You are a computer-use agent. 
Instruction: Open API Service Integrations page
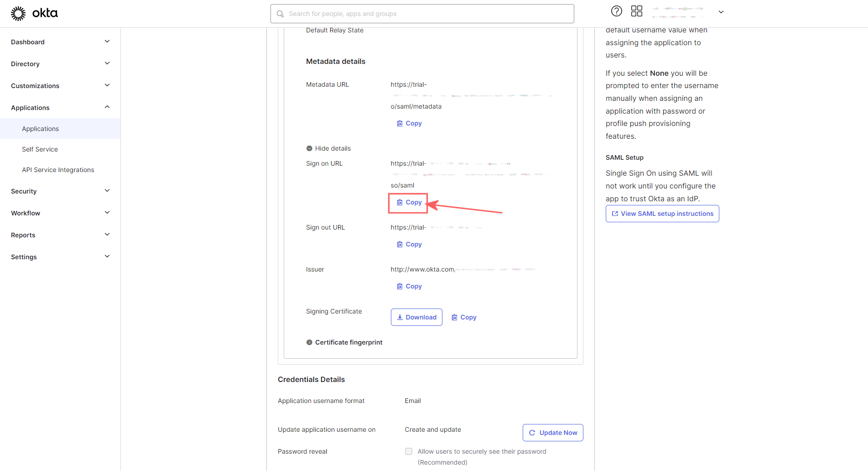[58, 170]
